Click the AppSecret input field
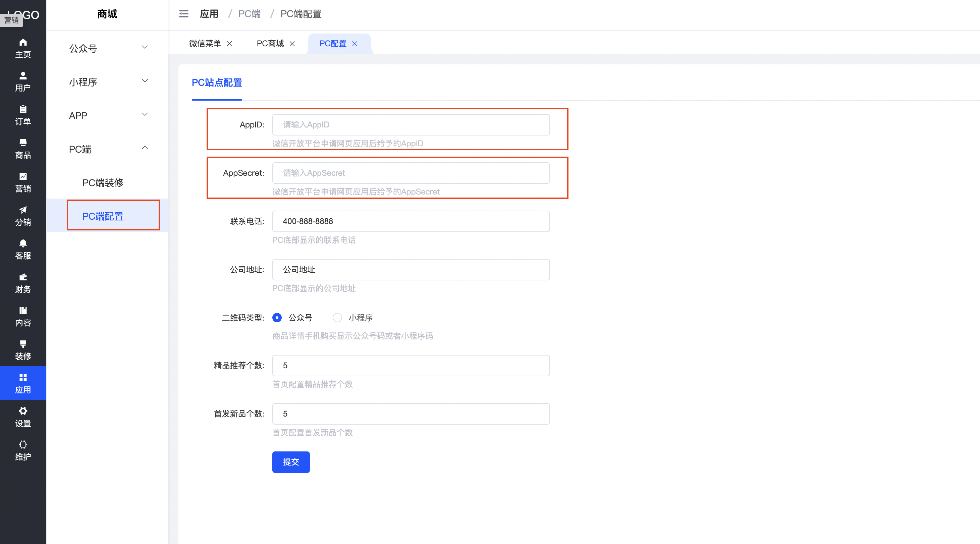Image resolution: width=980 pixels, height=544 pixels. click(411, 173)
